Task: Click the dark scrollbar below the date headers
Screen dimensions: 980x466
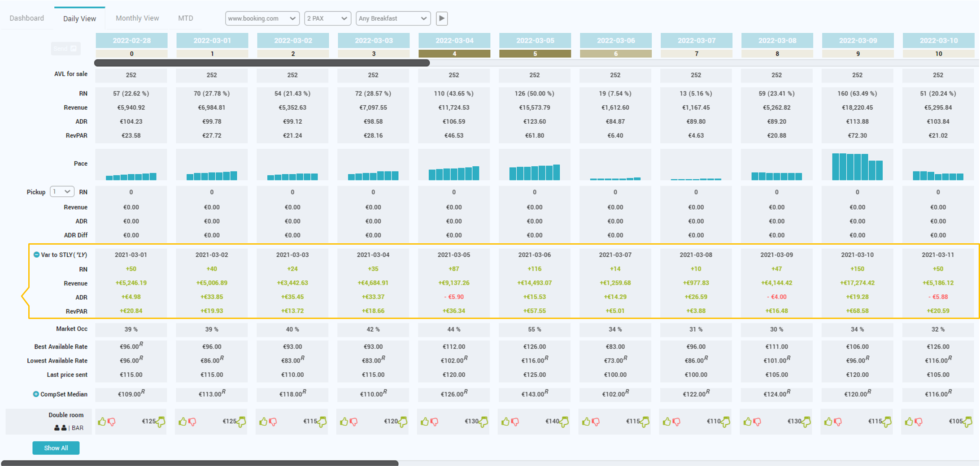Action: click(x=262, y=63)
